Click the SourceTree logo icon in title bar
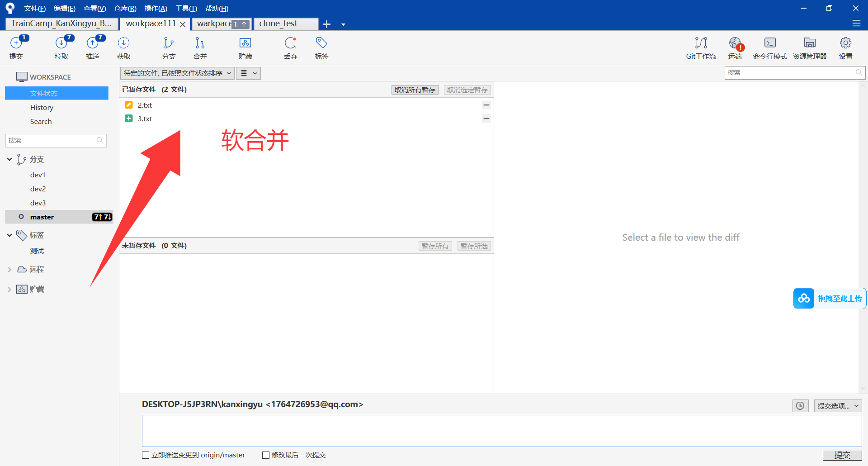The height and width of the screenshot is (466, 868). pyautogui.click(x=10, y=8)
